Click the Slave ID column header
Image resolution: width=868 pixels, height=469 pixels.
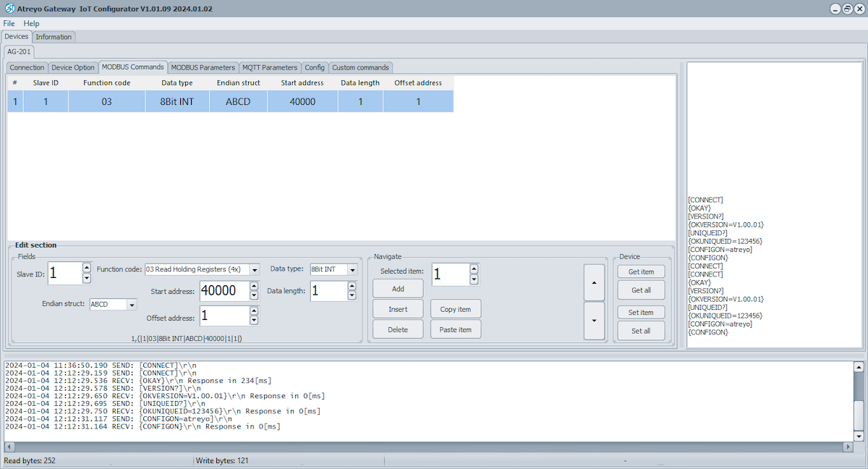coord(46,83)
